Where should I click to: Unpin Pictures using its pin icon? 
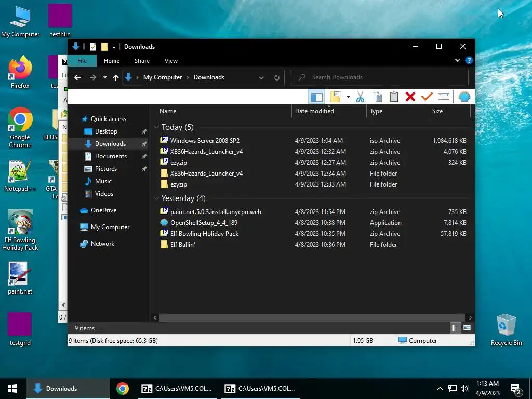tap(144, 169)
